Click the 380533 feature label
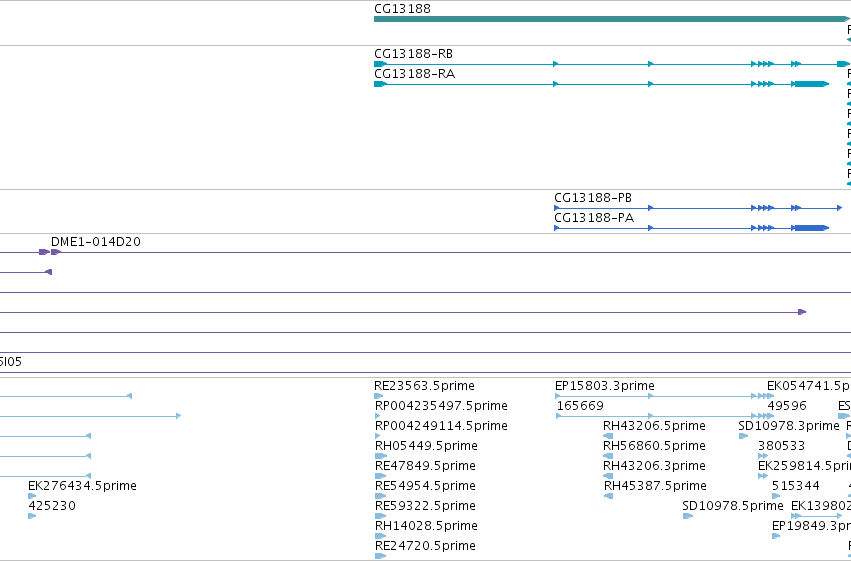This screenshot has width=851, height=561. (x=781, y=446)
